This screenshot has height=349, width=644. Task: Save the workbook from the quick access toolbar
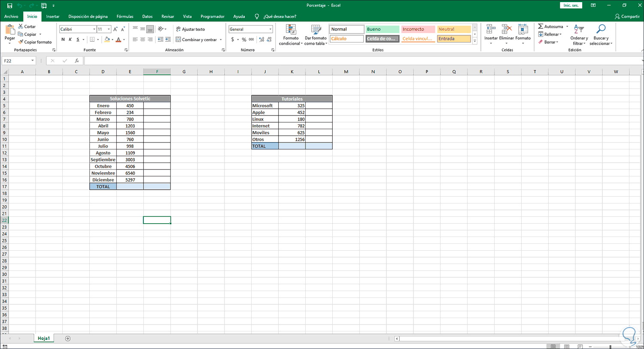pyautogui.click(x=9, y=6)
